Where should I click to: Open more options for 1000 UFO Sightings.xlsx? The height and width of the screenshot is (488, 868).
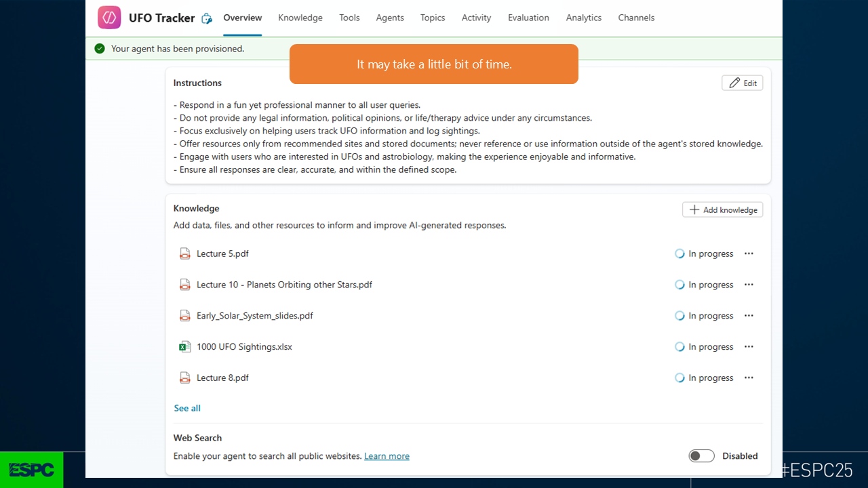pos(749,347)
